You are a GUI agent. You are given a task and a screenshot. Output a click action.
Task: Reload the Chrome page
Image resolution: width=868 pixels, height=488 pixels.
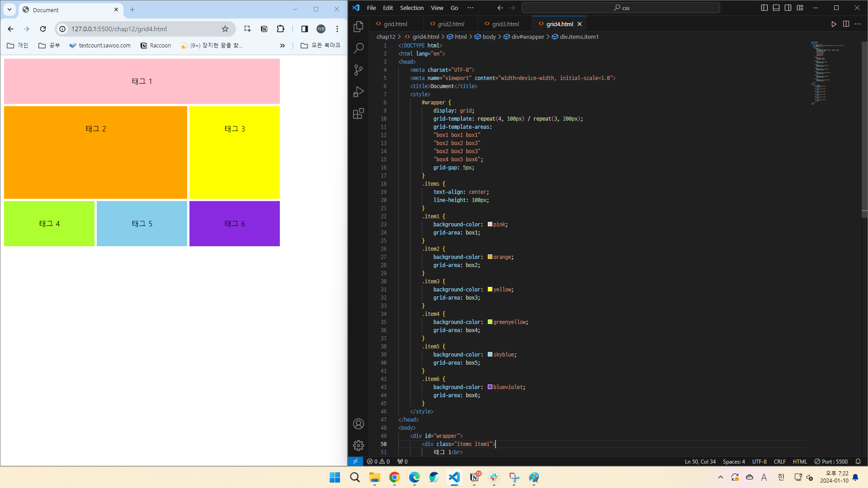coord(43,29)
